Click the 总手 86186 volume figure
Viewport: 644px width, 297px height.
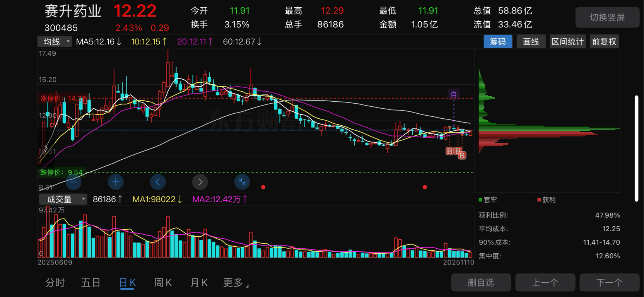[x=314, y=24]
